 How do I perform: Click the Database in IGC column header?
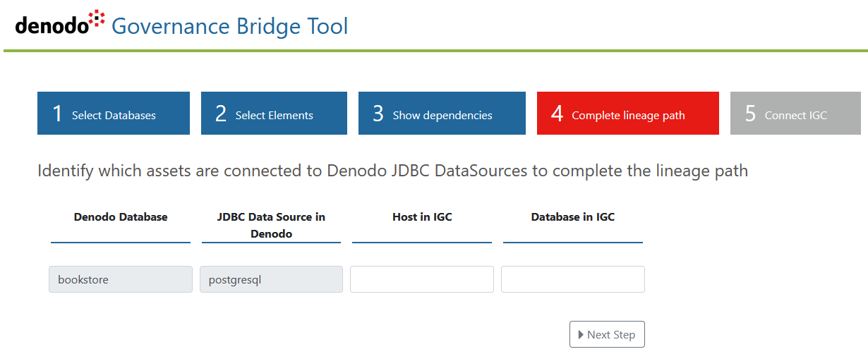coord(573,217)
